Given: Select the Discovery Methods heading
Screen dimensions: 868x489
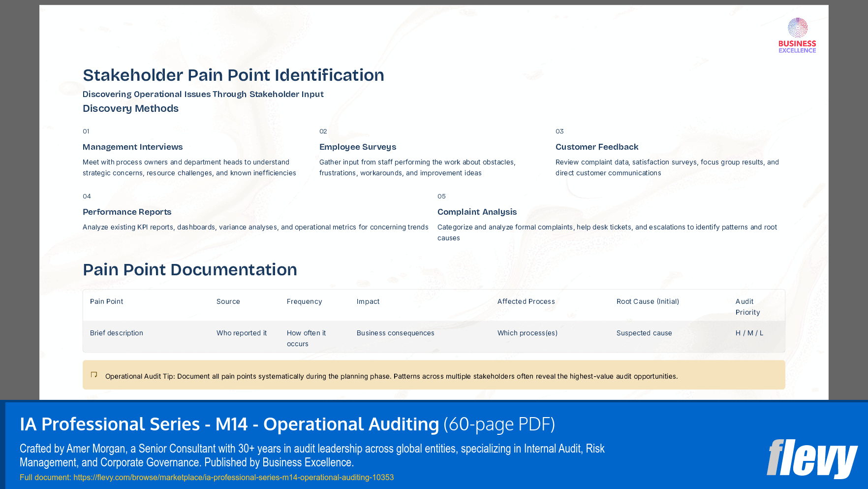Looking at the screenshot, I should pos(130,108).
